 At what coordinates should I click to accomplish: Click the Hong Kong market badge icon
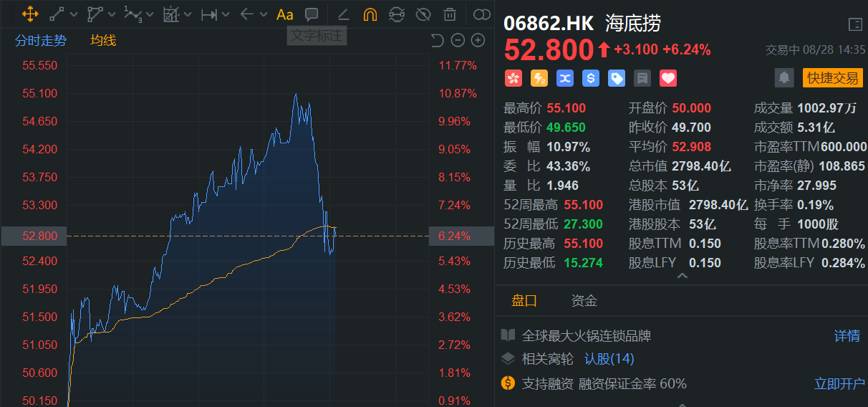pyautogui.click(x=513, y=77)
